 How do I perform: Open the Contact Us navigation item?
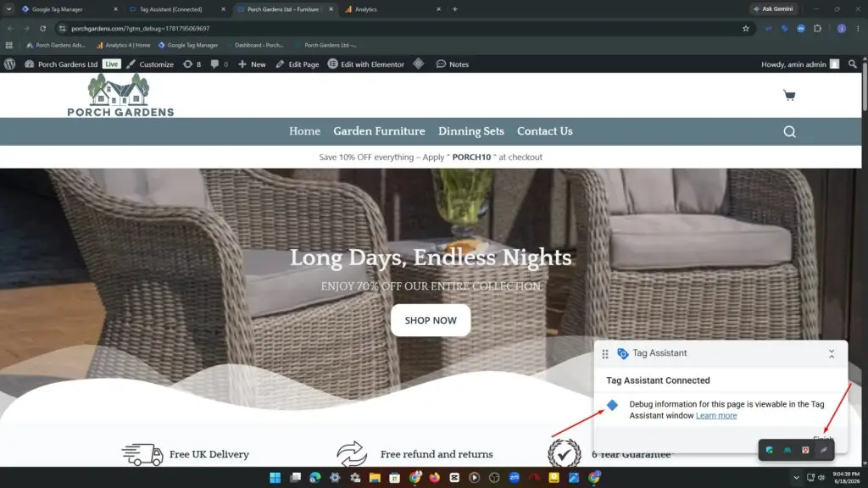(x=545, y=131)
